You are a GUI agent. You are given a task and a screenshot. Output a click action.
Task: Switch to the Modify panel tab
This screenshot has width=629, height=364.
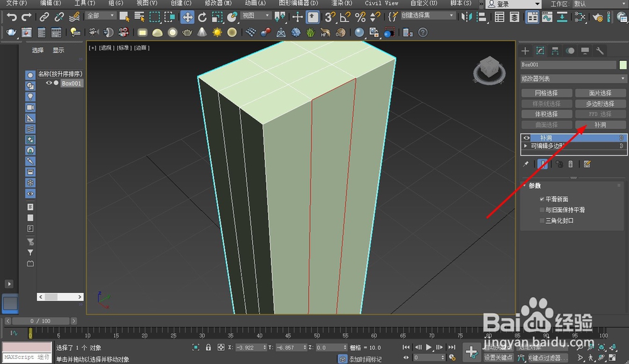[x=540, y=51]
